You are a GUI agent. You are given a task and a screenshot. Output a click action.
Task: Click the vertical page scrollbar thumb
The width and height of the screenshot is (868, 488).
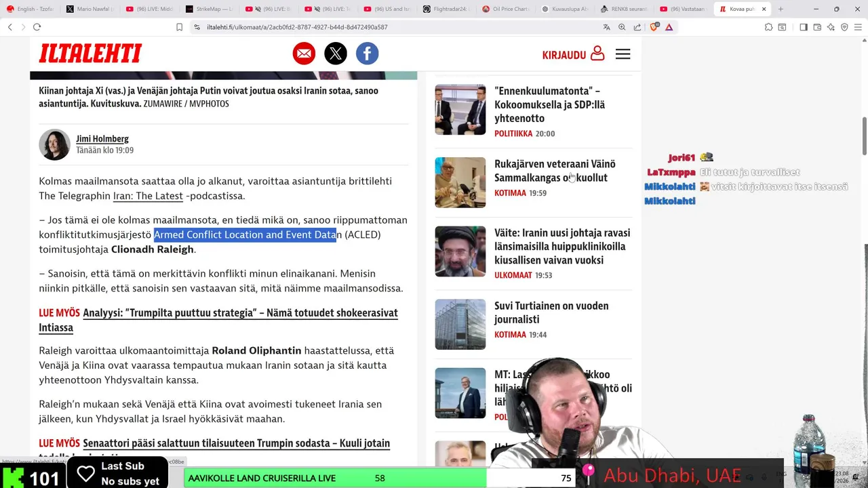tap(865, 136)
